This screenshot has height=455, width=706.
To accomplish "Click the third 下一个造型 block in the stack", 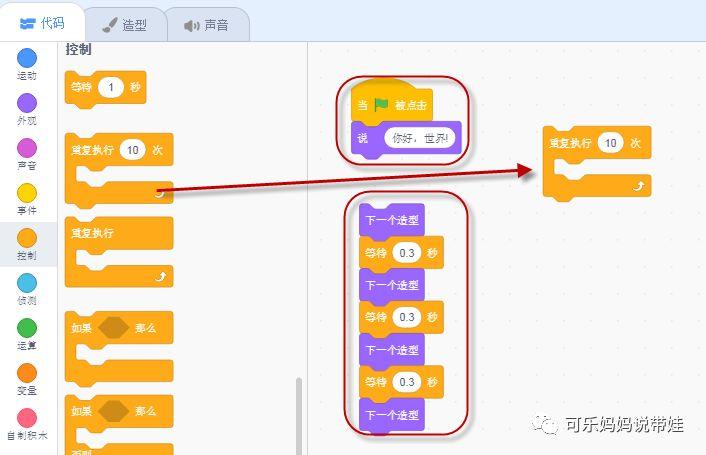I will [392, 350].
